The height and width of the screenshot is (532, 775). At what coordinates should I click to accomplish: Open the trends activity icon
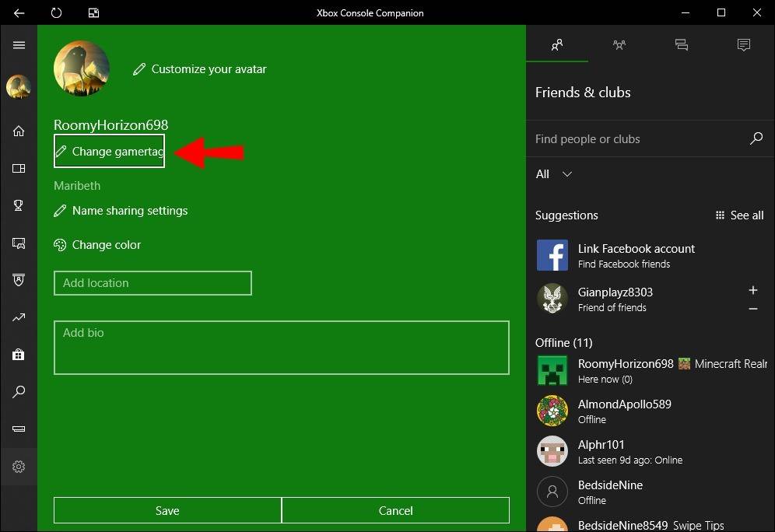click(19, 317)
